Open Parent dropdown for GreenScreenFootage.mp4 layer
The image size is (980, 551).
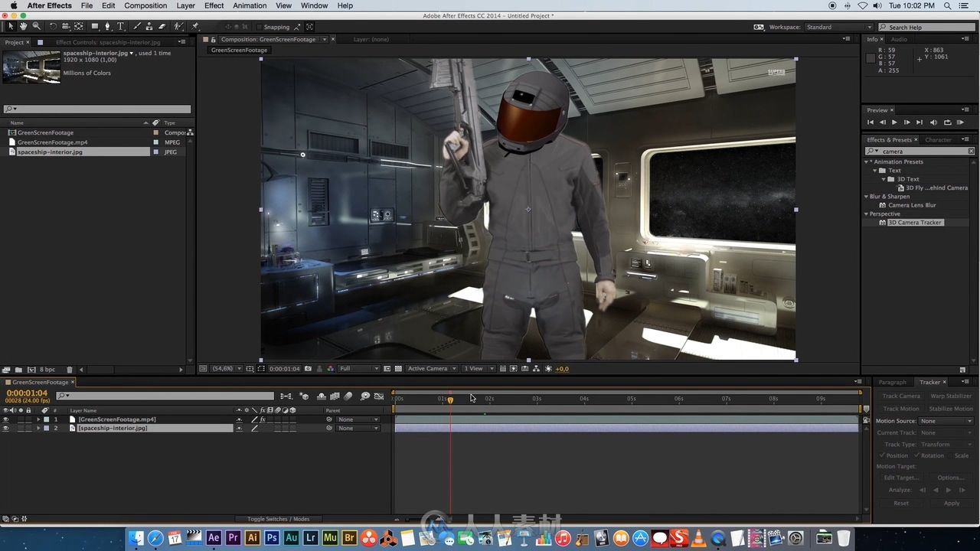(x=358, y=419)
